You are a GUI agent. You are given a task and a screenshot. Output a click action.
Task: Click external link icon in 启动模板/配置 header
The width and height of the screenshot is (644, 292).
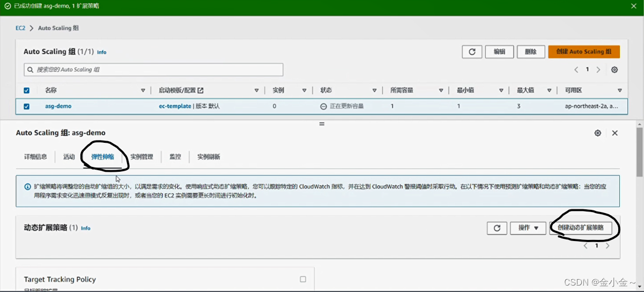[201, 90]
